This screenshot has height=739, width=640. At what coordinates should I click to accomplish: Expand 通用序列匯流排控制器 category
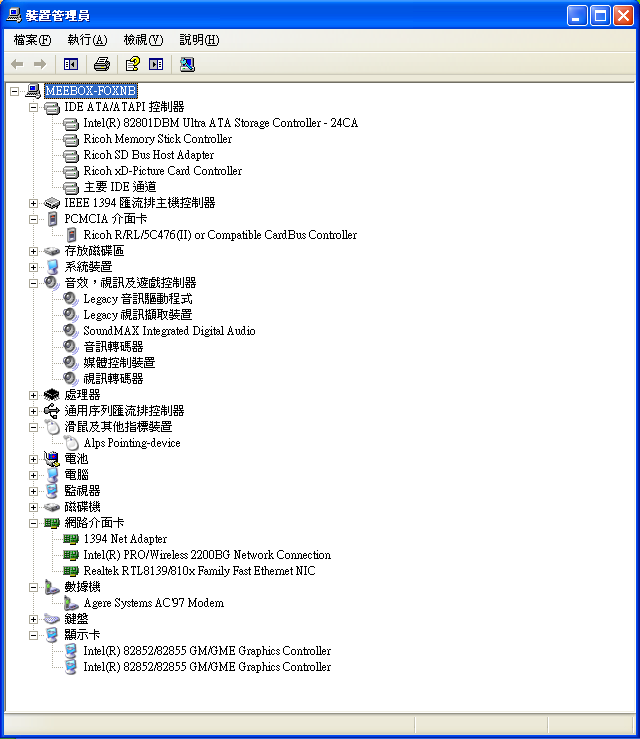pos(33,411)
